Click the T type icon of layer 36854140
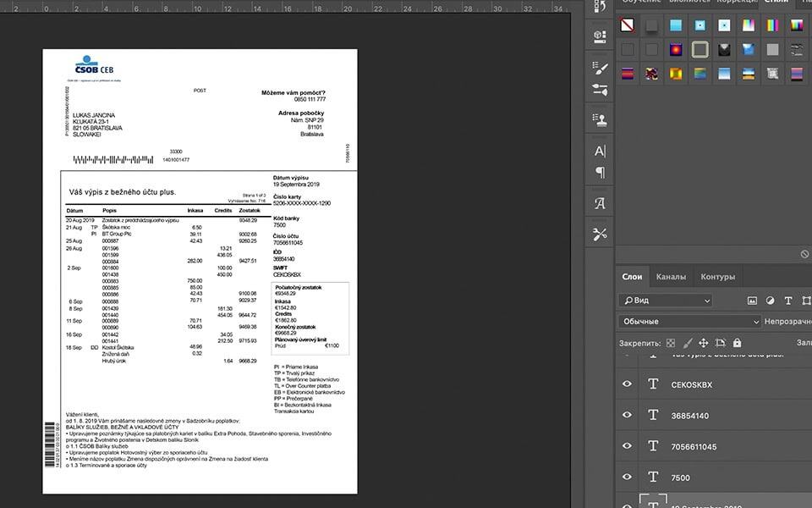Screen dimensions: 812x508 coord(653,415)
